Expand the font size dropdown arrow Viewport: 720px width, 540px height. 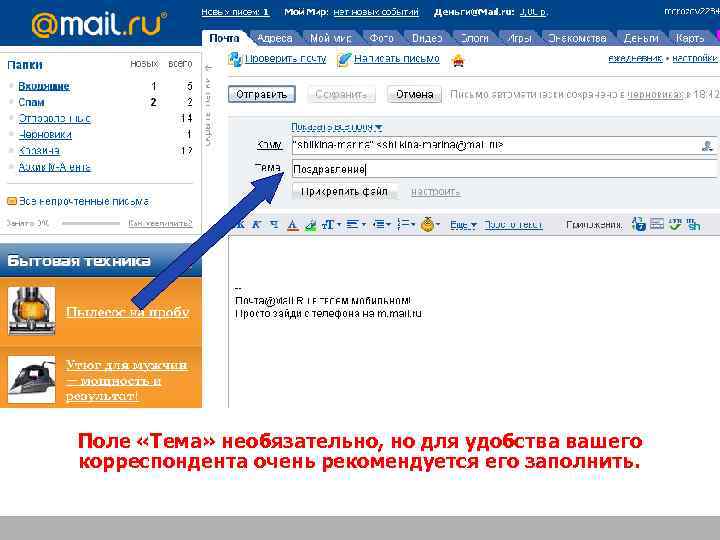click(339, 225)
